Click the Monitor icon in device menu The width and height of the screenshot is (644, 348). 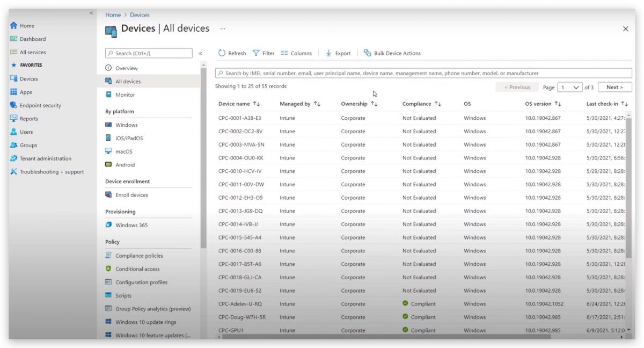point(108,95)
